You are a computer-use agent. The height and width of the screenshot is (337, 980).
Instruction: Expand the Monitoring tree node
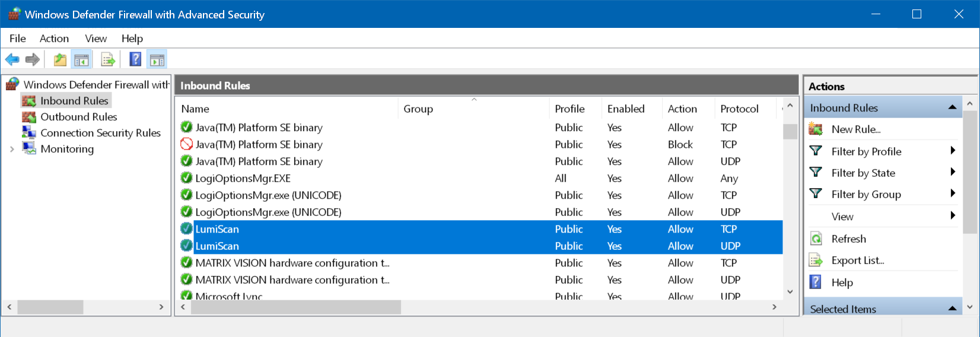click(12, 149)
